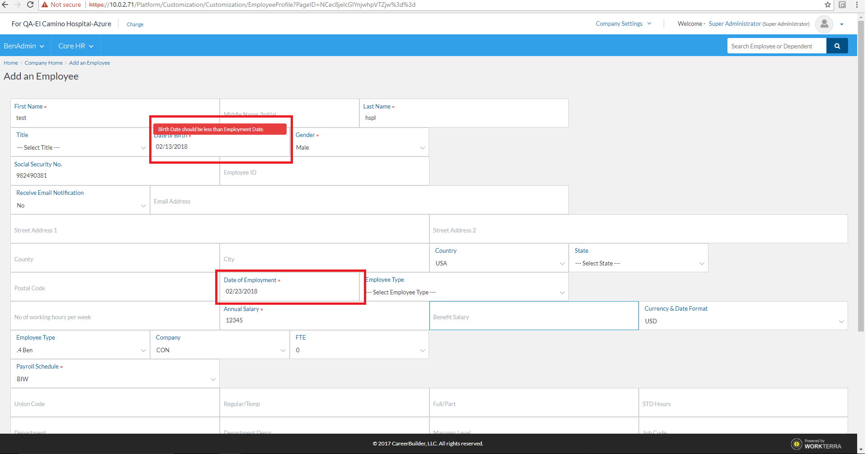
Task: Click the search magnifier button
Action: 837,46
